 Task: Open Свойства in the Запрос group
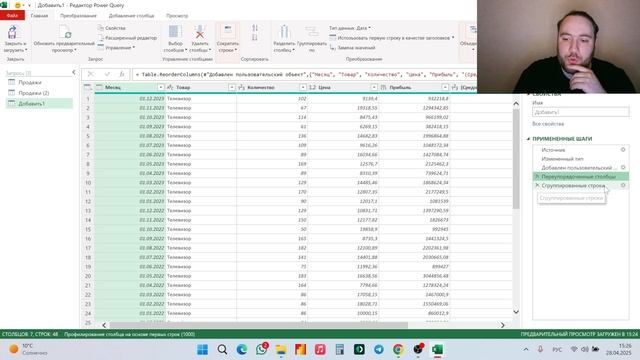coord(111,28)
